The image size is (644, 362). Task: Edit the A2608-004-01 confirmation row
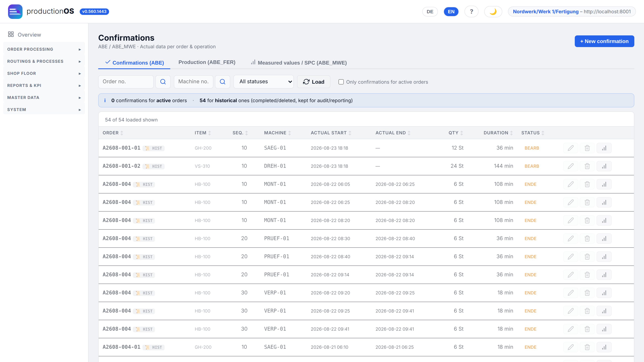click(x=571, y=347)
